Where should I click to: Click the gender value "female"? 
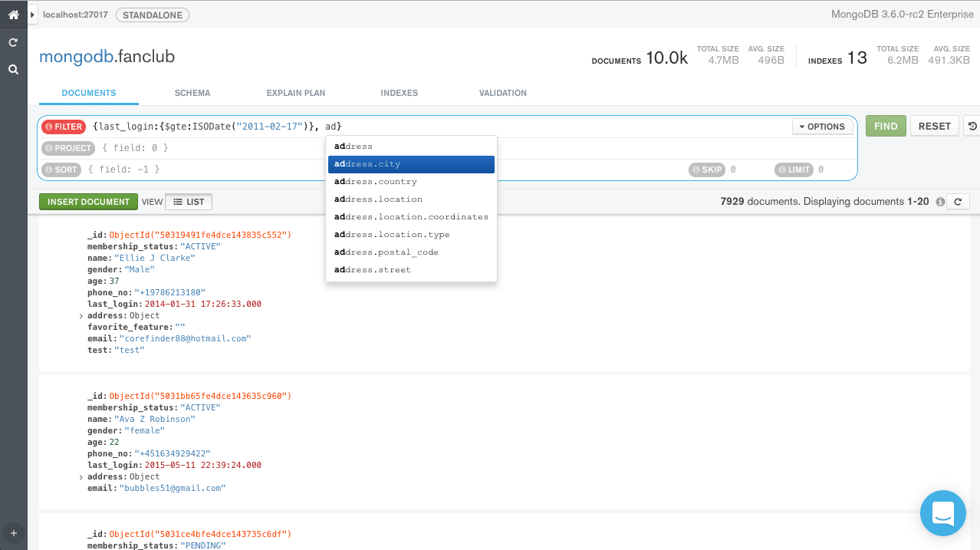[x=144, y=430]
